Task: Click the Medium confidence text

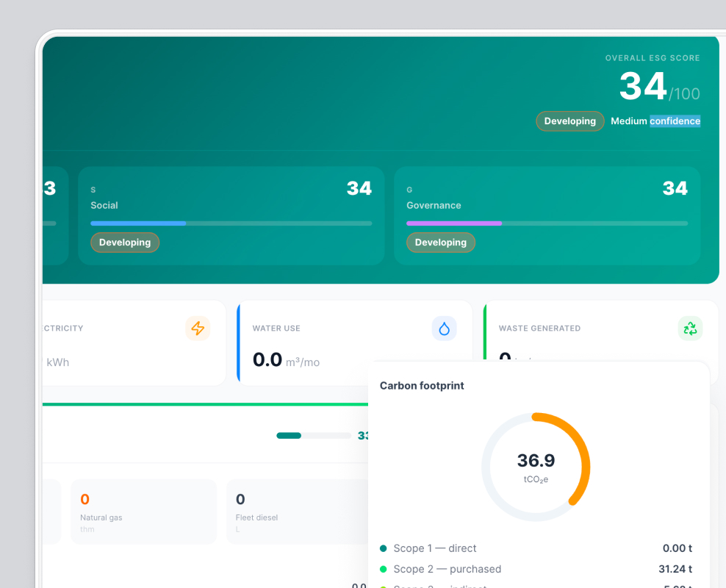Action: (655, 121)
